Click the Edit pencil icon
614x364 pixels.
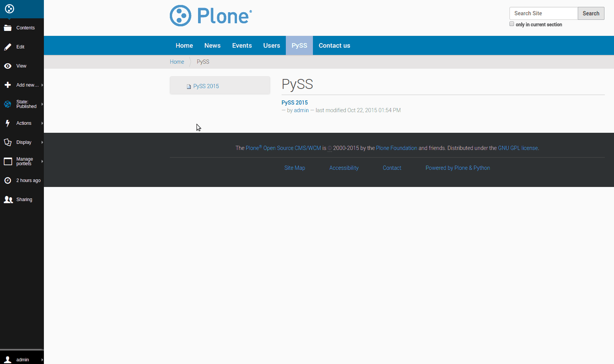pos(8,47)
